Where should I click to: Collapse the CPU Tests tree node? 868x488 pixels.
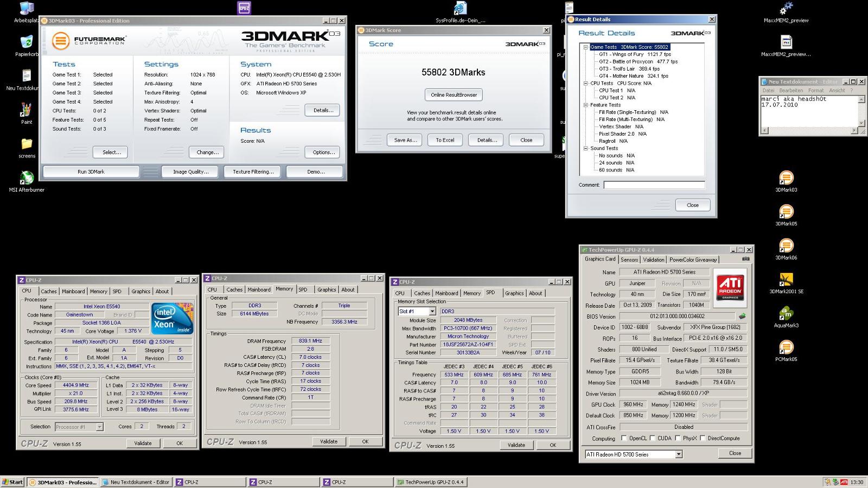(x=585, y=84)
